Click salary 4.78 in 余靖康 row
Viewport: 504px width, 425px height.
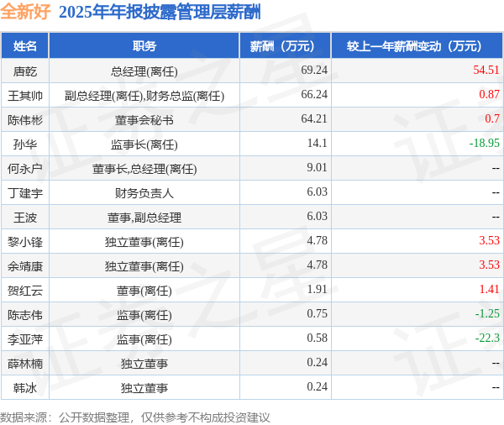pos(317,265)
